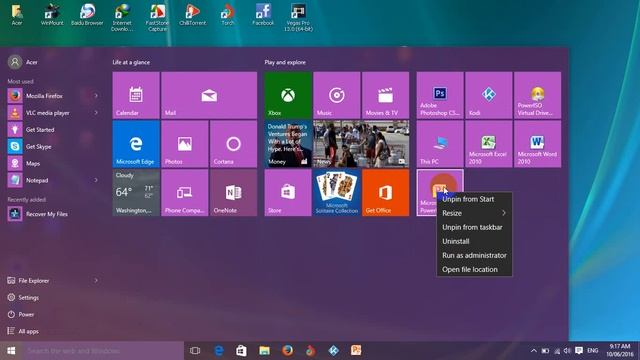Choose Run as administrator

pyautogui.click(x=474, y=256)
